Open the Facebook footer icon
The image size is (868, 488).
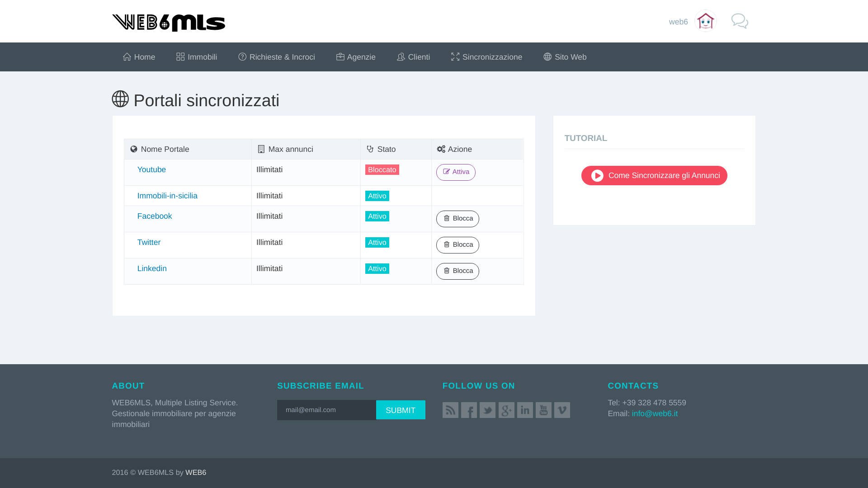pyautogui.click(x=469, y=410)
